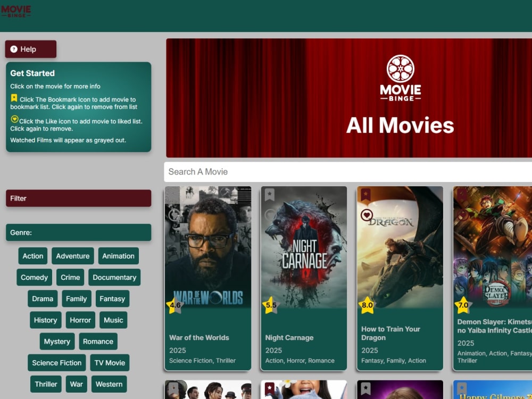This screenshot has height=399, width=532.
Task: Bookmark the Happy Gilmore movie card
Action: [462, 389]
